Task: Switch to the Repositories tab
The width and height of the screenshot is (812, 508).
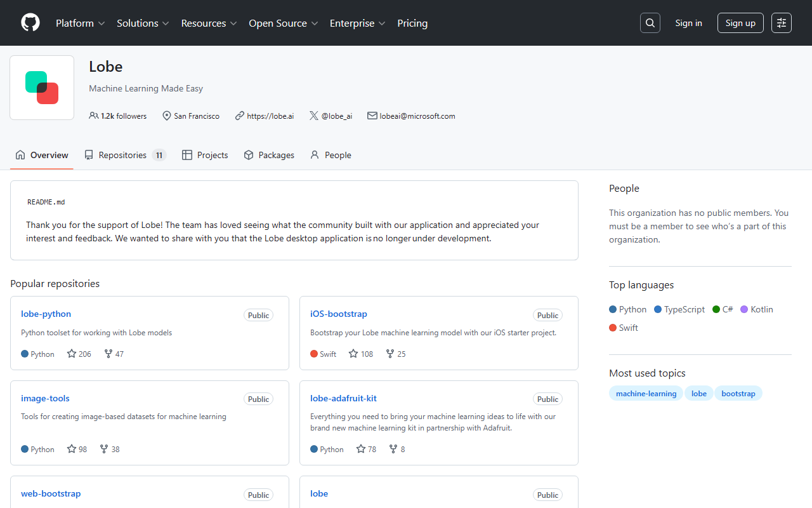Action: point(125,155)
